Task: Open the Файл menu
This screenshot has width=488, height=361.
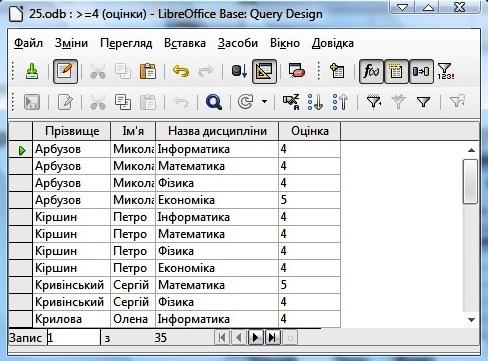Action: pyautogui.click(x=28, y=43)
